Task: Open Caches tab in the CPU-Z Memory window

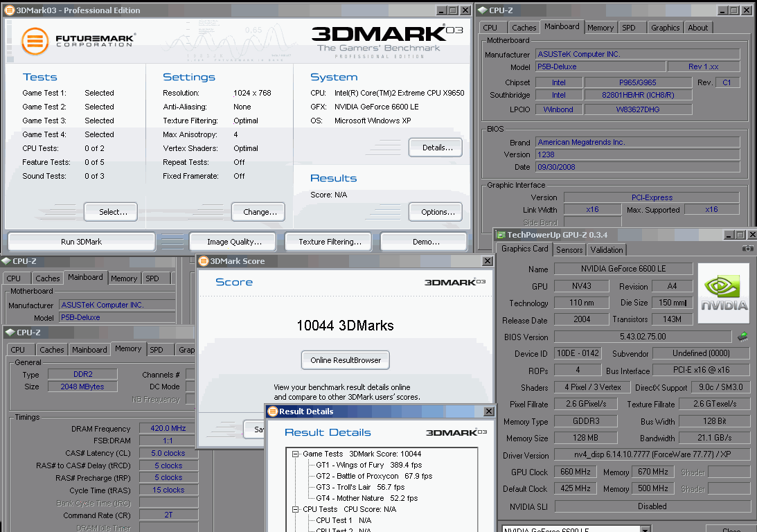Action: 52,350
